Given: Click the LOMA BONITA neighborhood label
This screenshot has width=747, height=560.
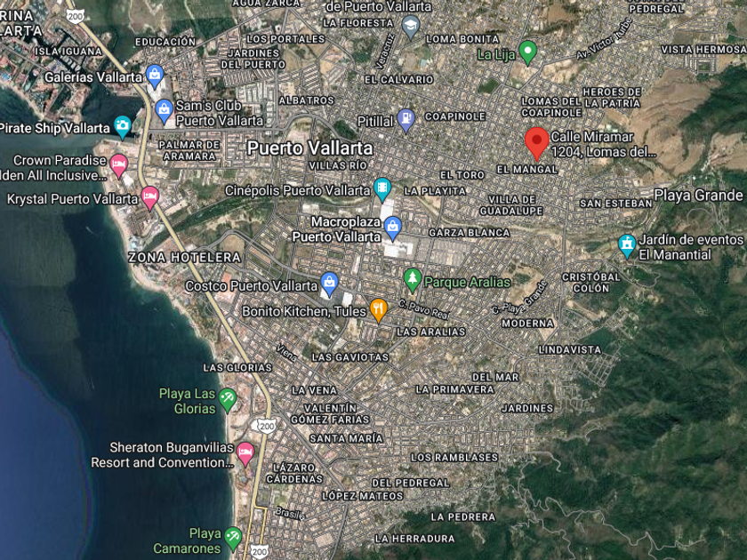Looking at the screenshot, I should [462, 39].
